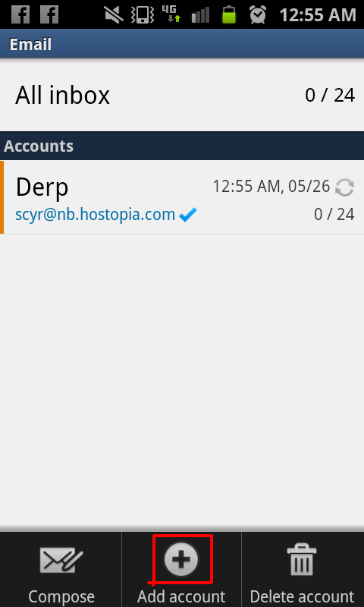Tap the Compose button label
364x607 pixels.
[x=61, y=596]
